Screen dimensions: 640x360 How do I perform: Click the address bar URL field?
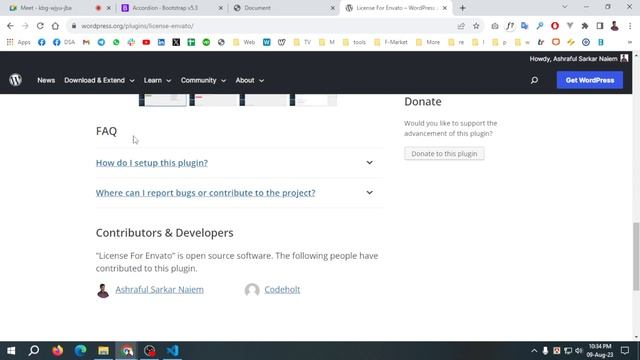pos(261,26)
